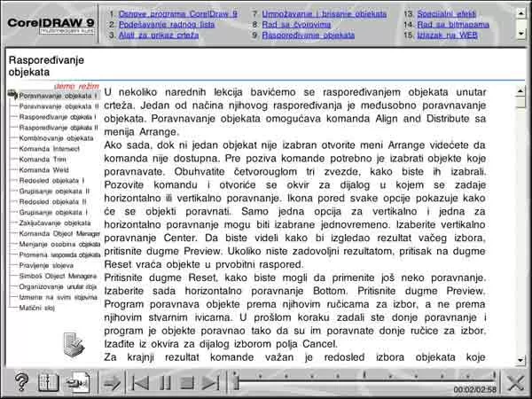532x399 pixels.
Task: Open chapter Rad sa čvorovima
Action: 296,25
